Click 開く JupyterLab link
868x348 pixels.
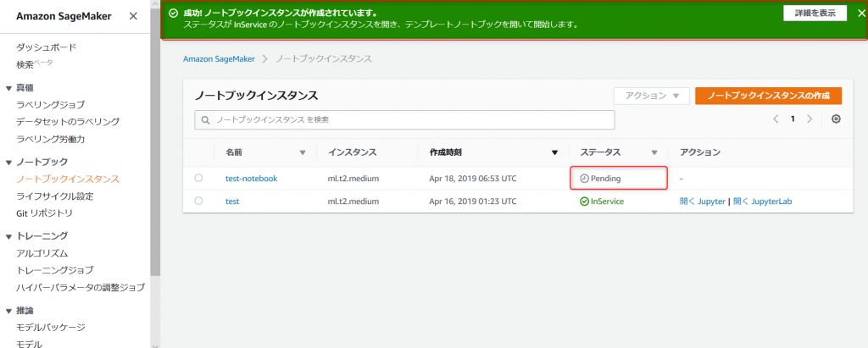pos(762,202)
